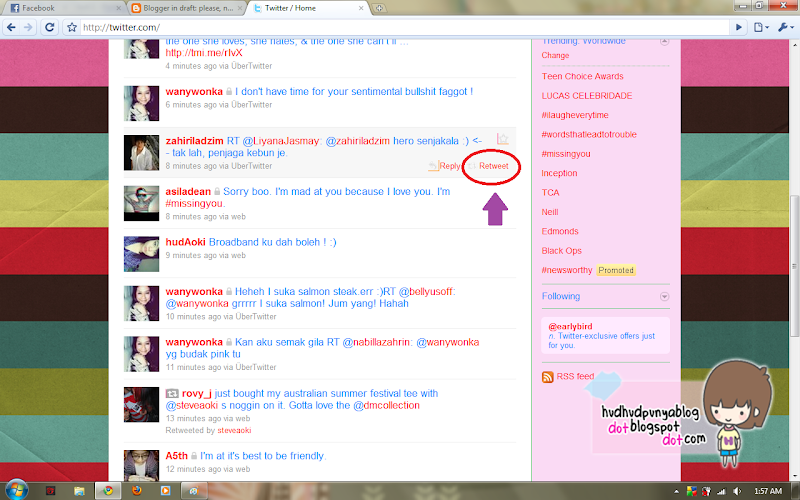Open the Chrome page menu
Screen dimensions: 800x500
[761, 27]
